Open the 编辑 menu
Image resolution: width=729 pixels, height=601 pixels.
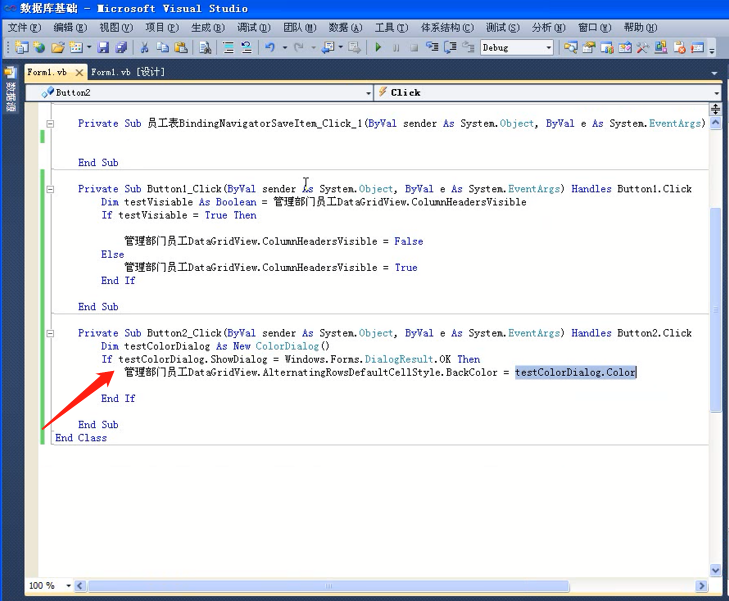tap(70, 27)
